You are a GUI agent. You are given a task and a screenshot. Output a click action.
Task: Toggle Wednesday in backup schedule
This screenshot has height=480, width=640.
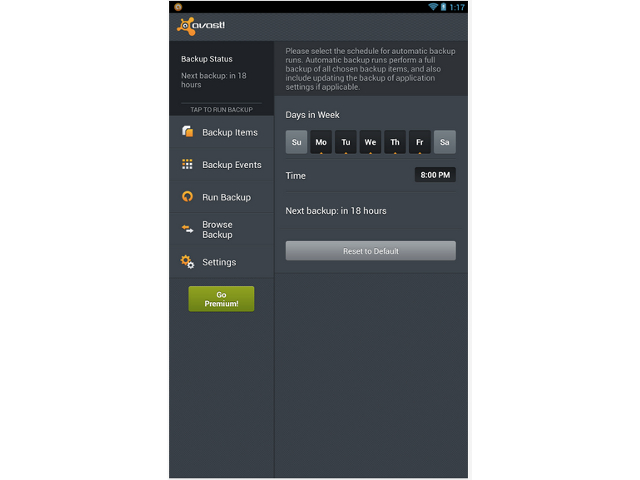tap(370, 142)
